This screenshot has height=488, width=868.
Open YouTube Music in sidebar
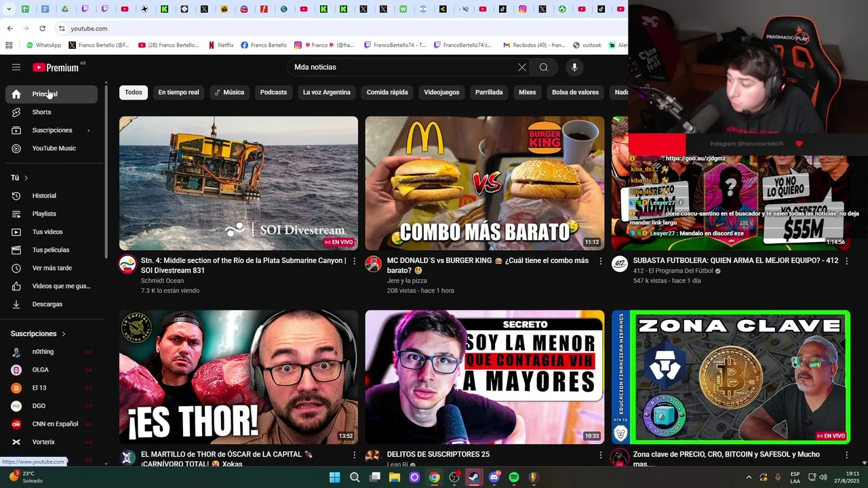click(52, 148)
